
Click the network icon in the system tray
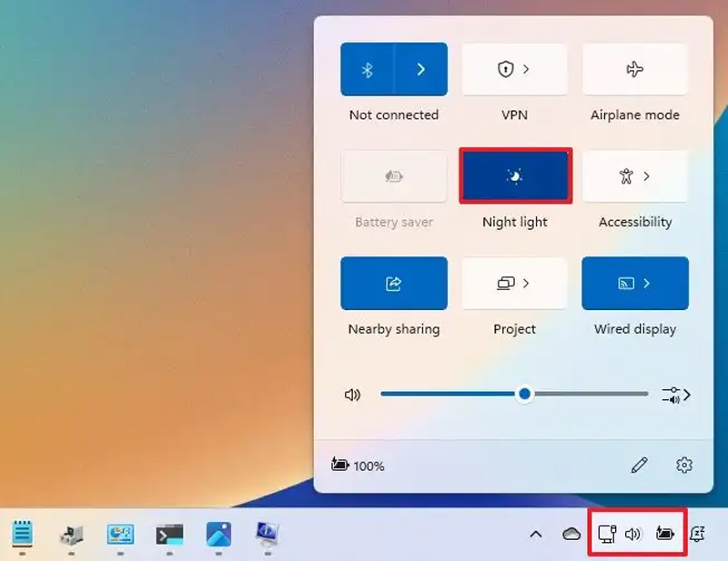pyautogui.click(x=607, y=535)
